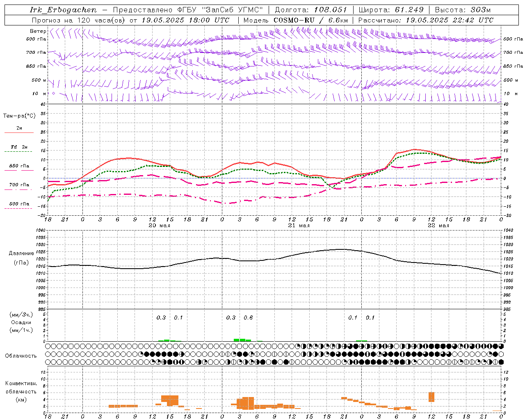Click the 21 мая date label
The height and width of the screenshot is (420, 525).
[x=299, y=226]
